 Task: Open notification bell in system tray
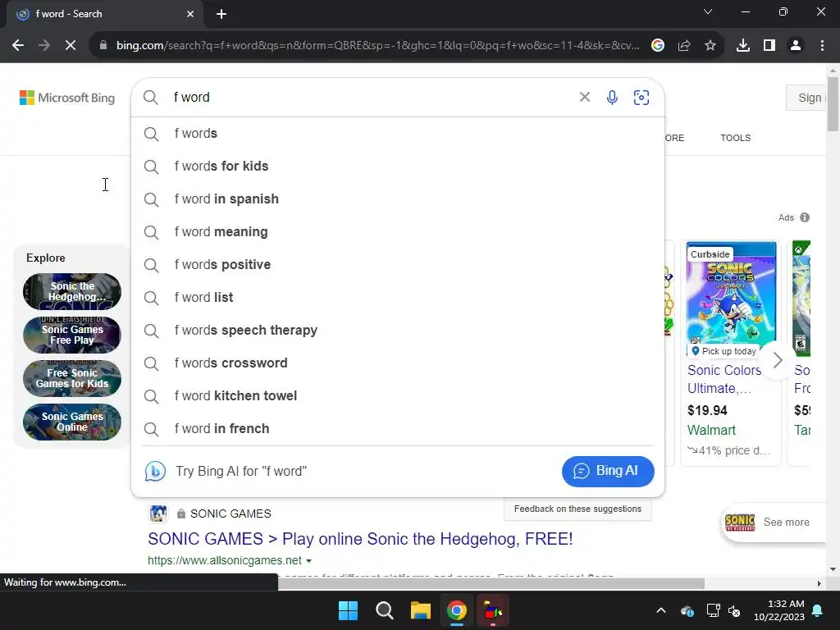[x=818, y=610]
